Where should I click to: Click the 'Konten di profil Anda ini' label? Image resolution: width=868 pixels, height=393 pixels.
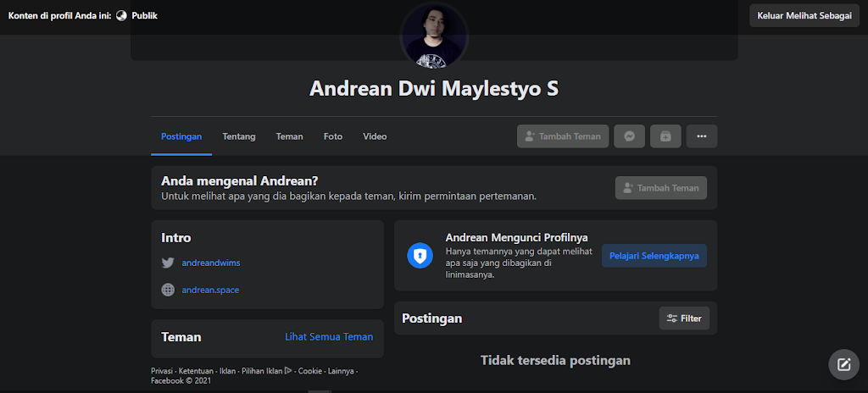click(60, 15)
